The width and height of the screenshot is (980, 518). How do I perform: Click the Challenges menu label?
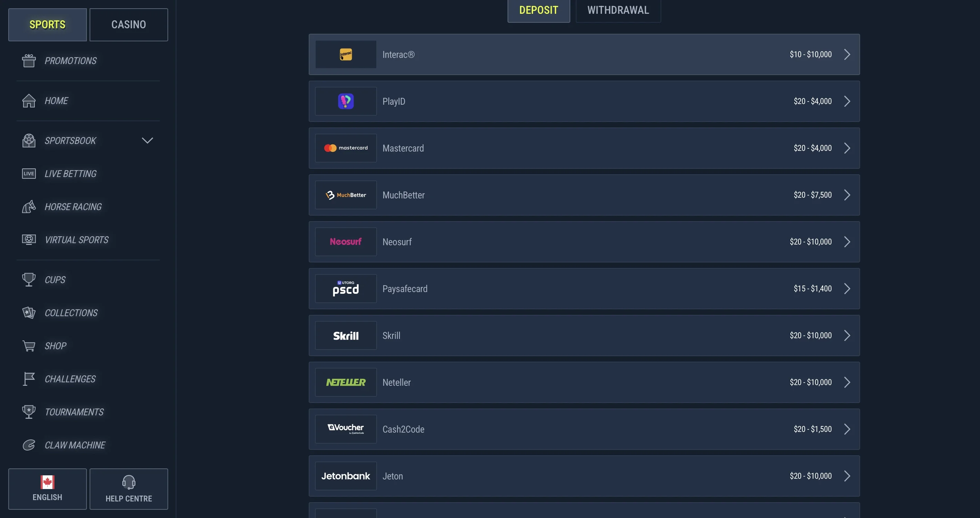pyautogui.click(x=70, y=379)
